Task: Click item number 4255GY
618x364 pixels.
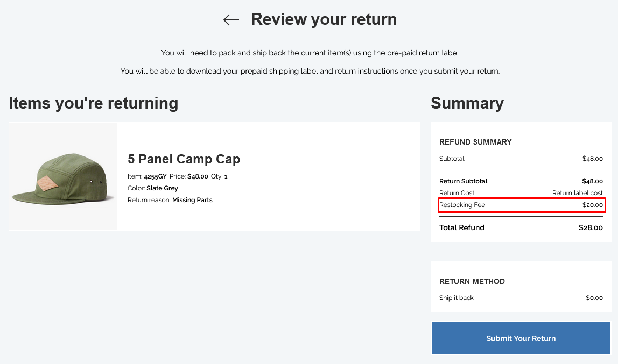Action: [155, 176]
